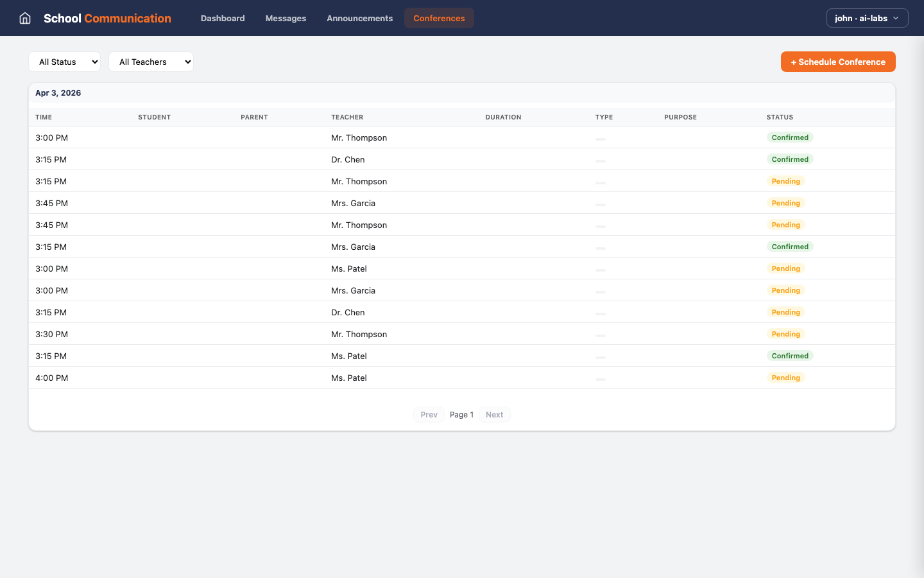This screenshot has height=578, width=924.
Task: Expand the All Teachers filter dropdown
Action: point(151,62)
